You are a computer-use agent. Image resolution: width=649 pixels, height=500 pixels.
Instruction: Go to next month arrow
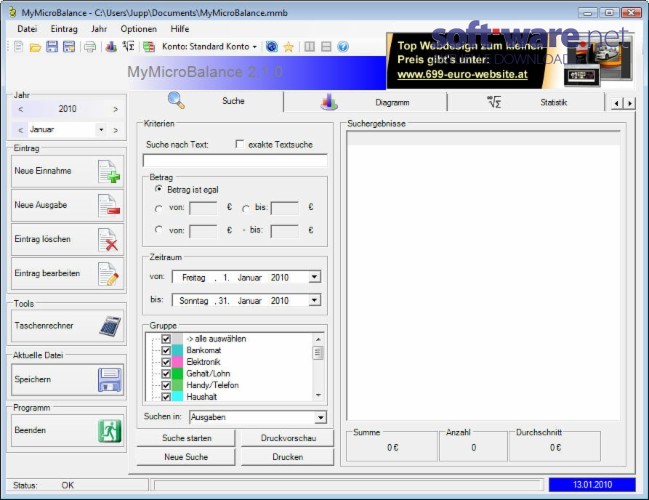pyautogui.click(x=115, y=130)
